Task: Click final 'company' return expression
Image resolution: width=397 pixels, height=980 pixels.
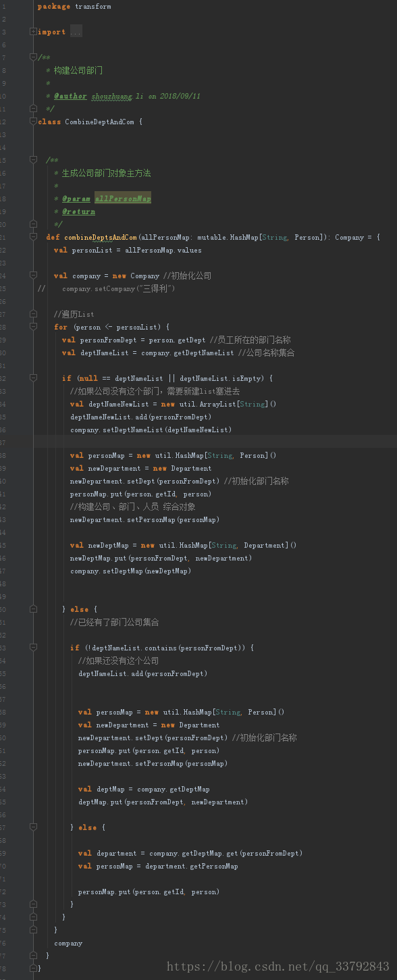Action: (68, 943)
